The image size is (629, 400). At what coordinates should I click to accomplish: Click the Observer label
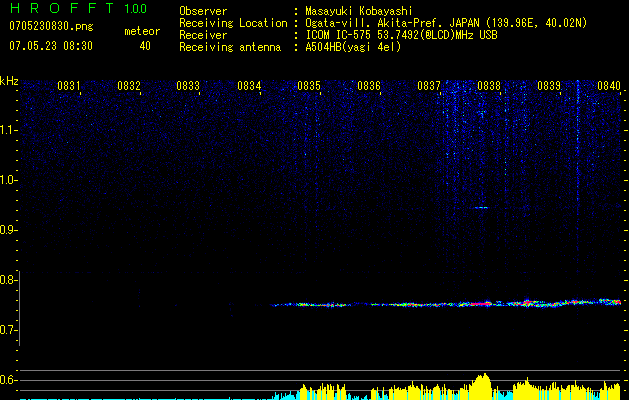pyautogui.click(x=203, y=11)
